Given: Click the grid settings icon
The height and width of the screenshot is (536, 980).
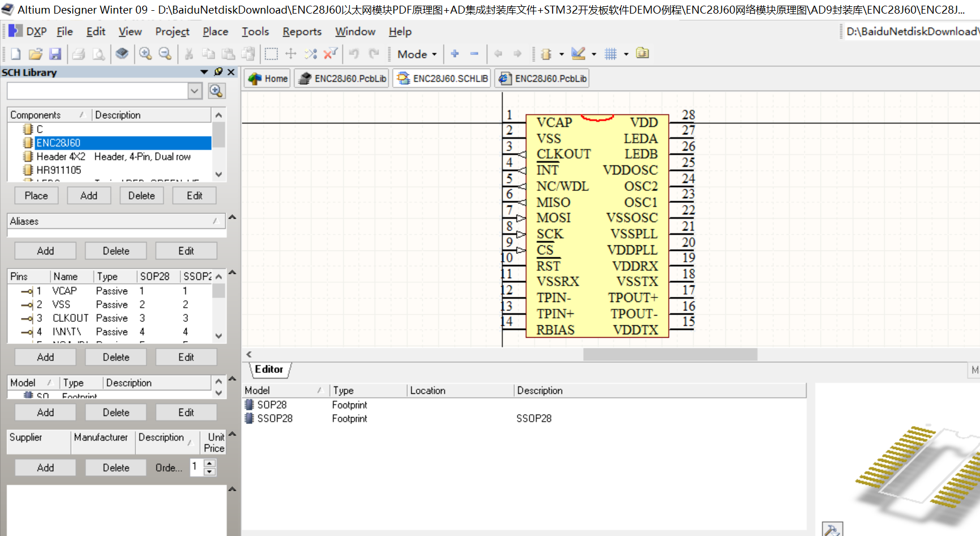Looking at the screenshot, I should click(x=610, y=54).
